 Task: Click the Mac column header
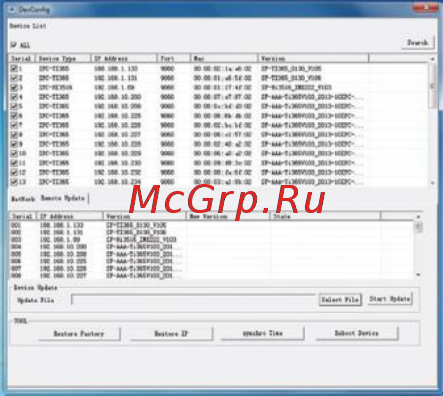click(x=224, y=59)
